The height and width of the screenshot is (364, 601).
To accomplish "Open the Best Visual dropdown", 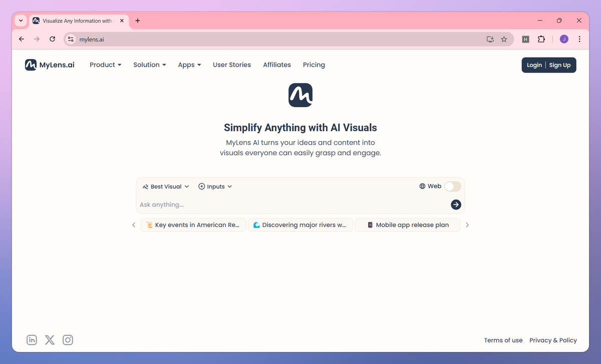I will tap(166, 186).
